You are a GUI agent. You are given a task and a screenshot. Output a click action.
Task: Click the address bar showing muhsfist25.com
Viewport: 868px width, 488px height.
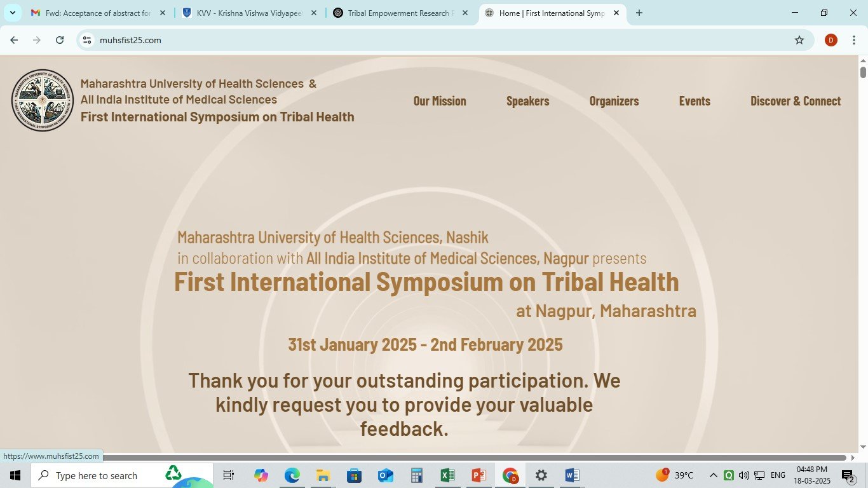click(381, 40)
